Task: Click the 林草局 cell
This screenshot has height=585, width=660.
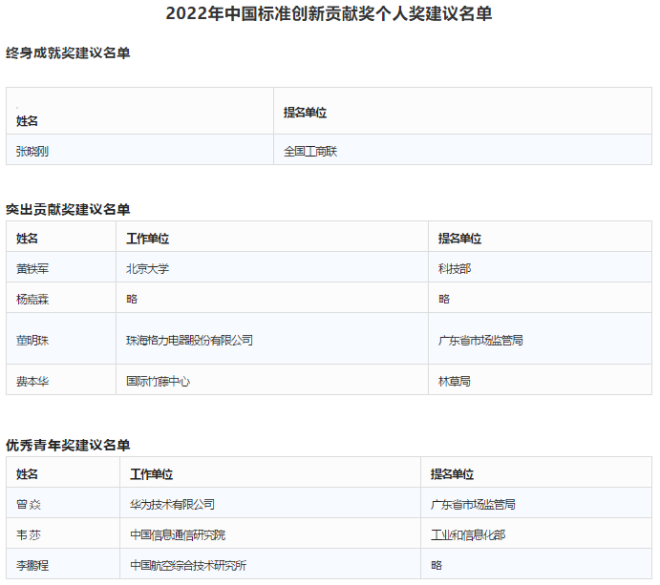Action: [454, 381]
